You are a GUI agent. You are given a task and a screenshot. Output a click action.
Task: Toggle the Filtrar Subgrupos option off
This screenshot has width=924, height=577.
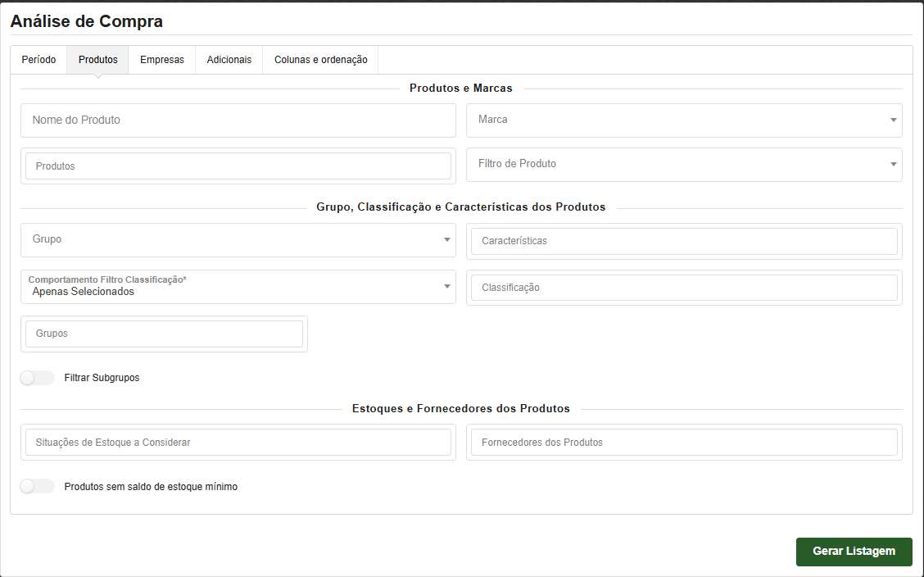37,377
